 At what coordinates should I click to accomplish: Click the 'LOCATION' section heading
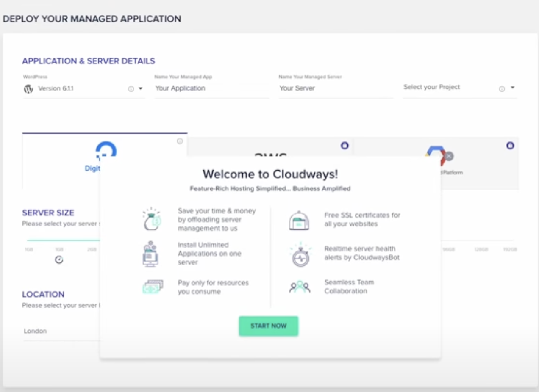pyautogui.click(x=43, y=294)
